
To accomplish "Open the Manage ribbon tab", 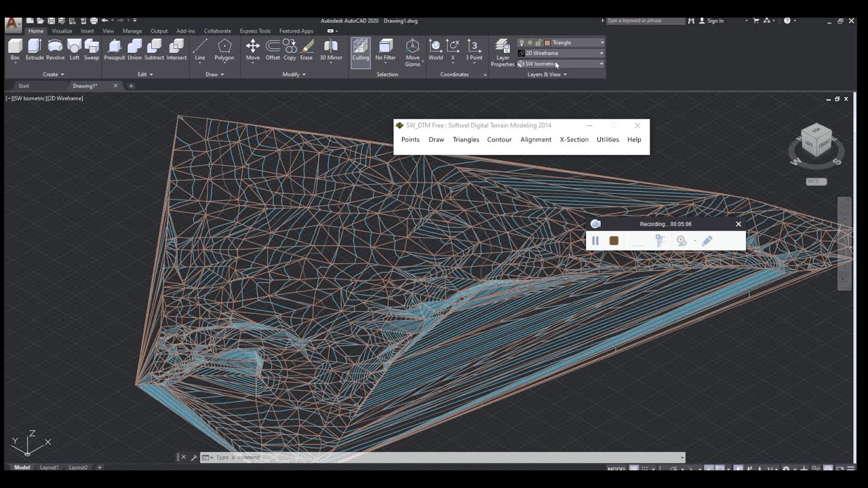I will (x=132, y=31).
